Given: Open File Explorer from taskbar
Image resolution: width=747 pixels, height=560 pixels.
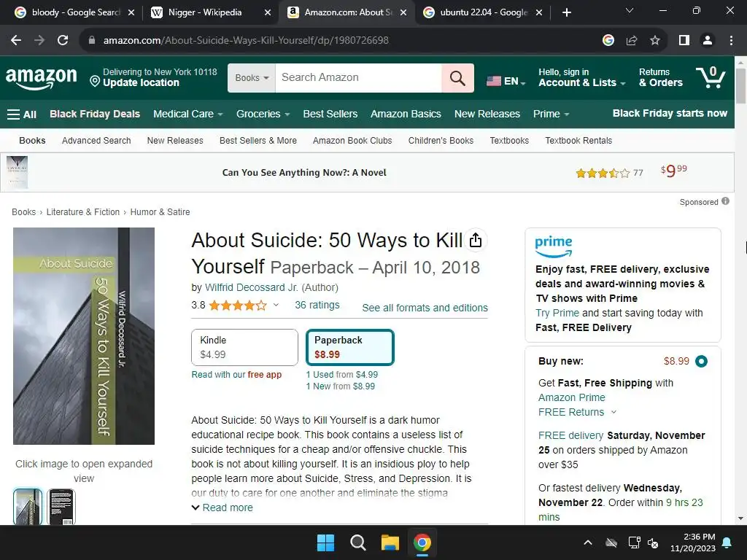Looking at the screenshot, I should tap(390, 542).
